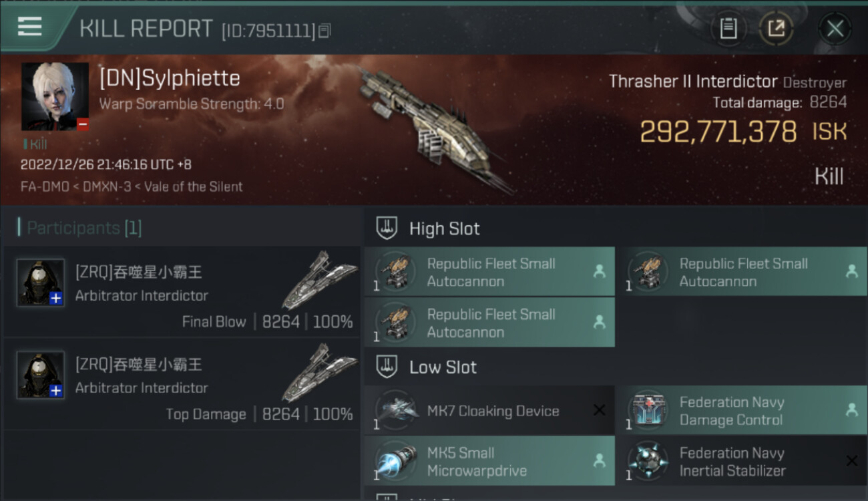The width and height of the screenshot is (868, 501).
Task: Click the clipboard report icon
Action: pyautogui.click(x=728, y=29)
